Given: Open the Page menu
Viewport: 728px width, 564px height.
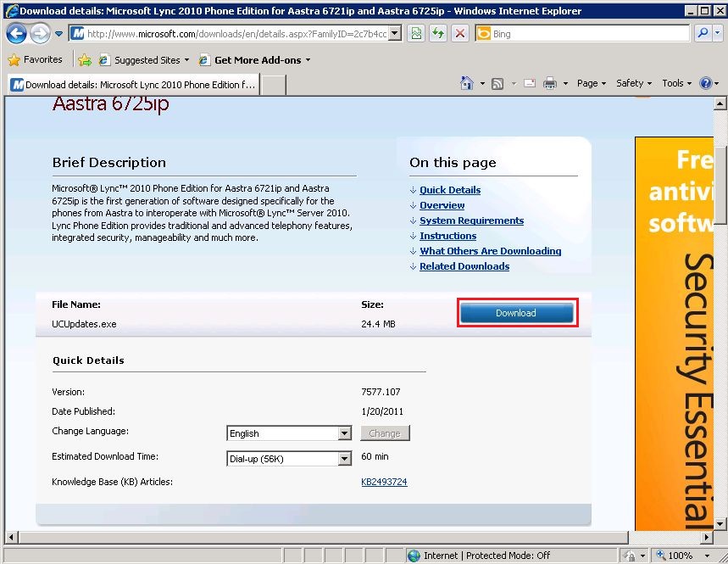Looking at the screenshot, I should 591,83.
